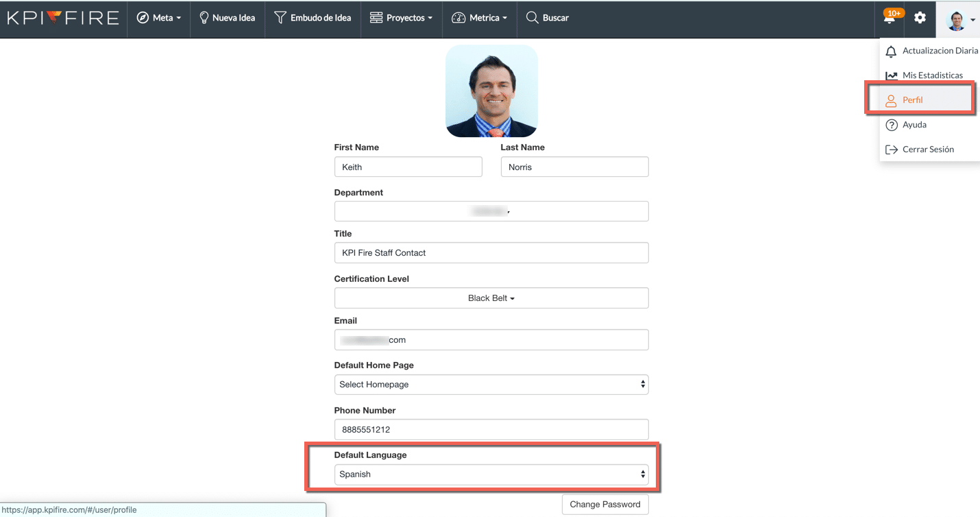Open the Proyectos dropdown
Screen dimensions: 980x517
coord(402,18)
